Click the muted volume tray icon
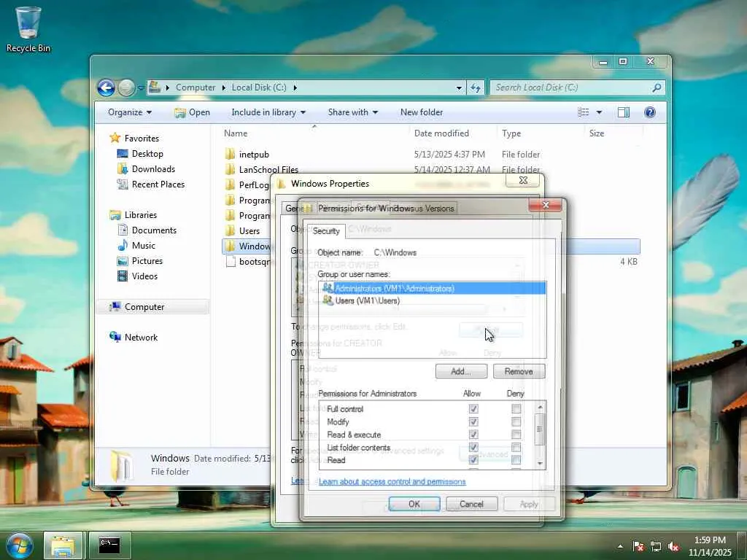 (673, 546)
